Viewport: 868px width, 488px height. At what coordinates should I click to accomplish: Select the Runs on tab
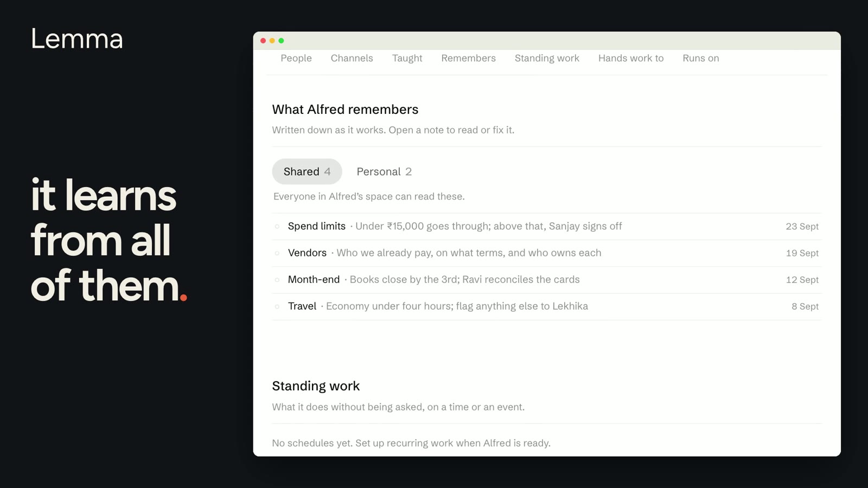tap(700, 58)
